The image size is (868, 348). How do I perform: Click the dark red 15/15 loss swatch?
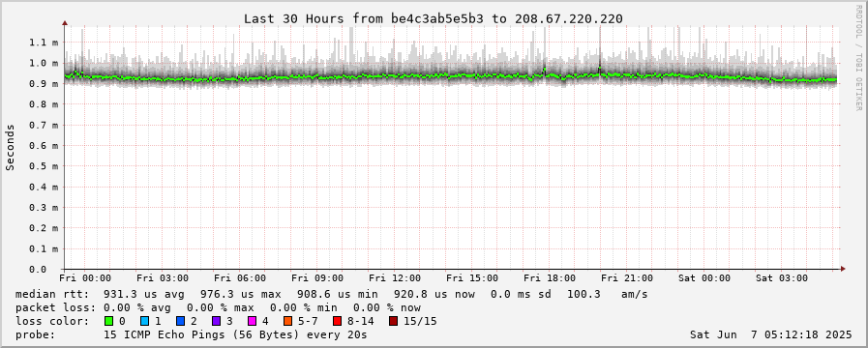[393, 321]
